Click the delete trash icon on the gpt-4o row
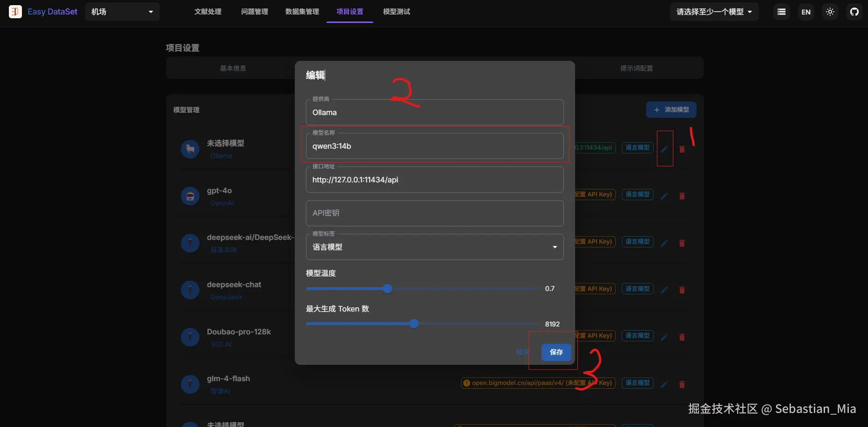This screenshot has width=868, height=427. [x=682, y=196]
